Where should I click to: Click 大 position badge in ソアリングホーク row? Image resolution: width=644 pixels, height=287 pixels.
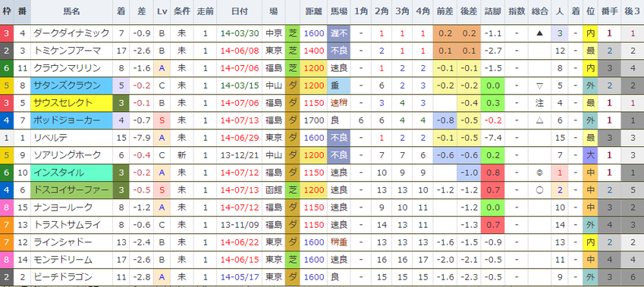click(590, 155)
